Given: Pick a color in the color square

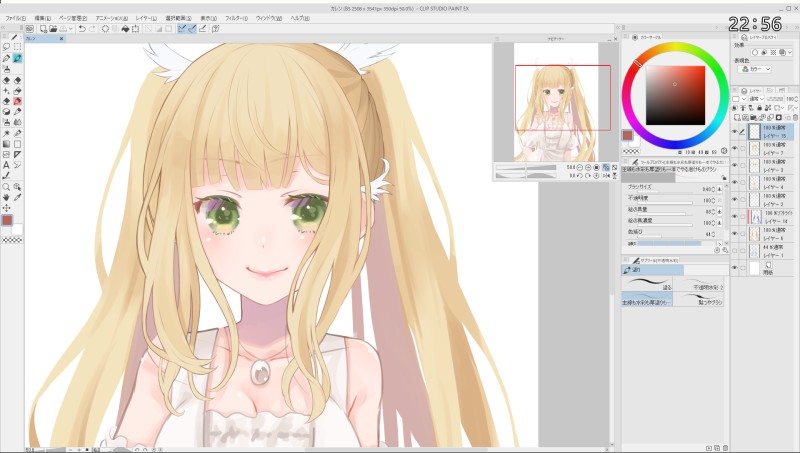Looking at the screenshot, I should click(675, 95).
